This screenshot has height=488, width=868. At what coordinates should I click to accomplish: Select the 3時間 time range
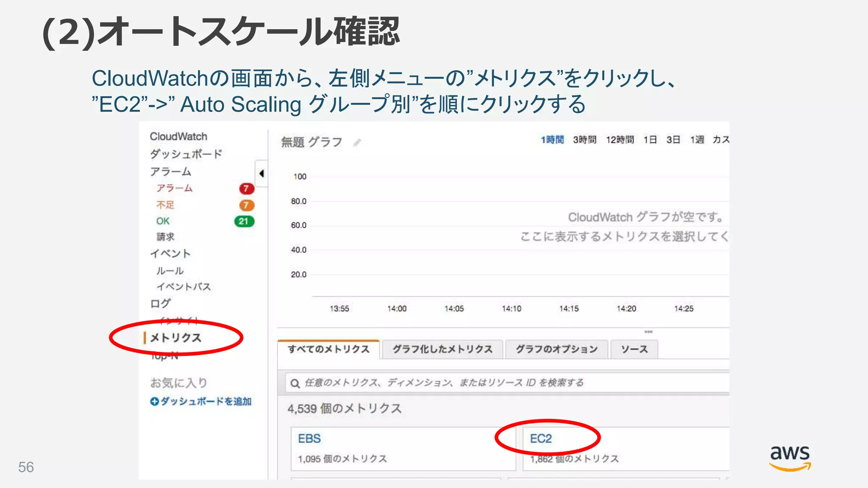tap(584, 140)
